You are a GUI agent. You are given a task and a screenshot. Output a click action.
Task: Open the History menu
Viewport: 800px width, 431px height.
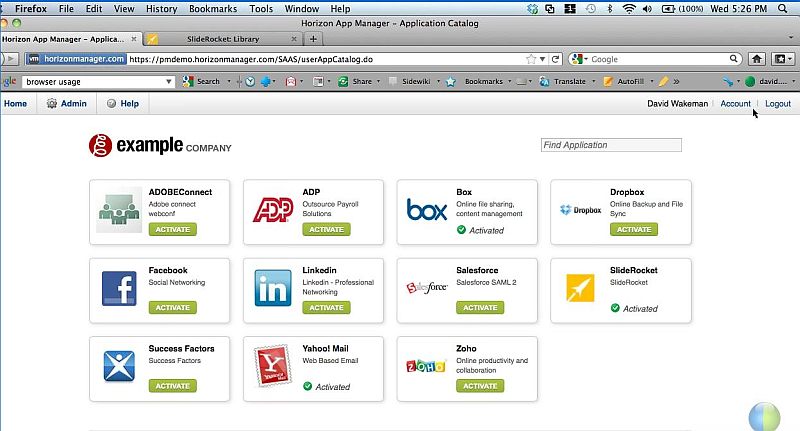tap(161, 9)
